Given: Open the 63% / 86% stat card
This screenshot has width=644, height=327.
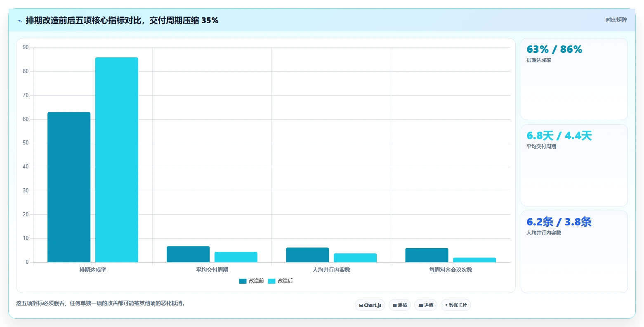Looking at the screenshot, I should click(574, 79).
